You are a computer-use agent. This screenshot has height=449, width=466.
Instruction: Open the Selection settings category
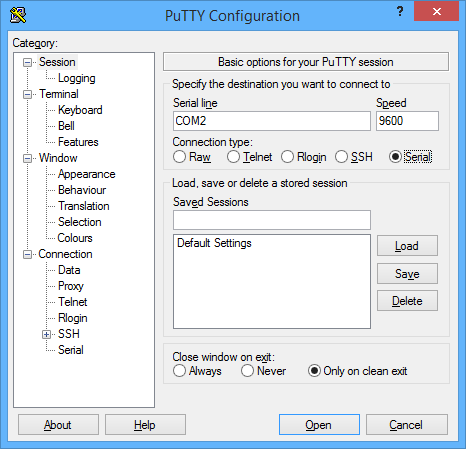(x=80, y=222)
